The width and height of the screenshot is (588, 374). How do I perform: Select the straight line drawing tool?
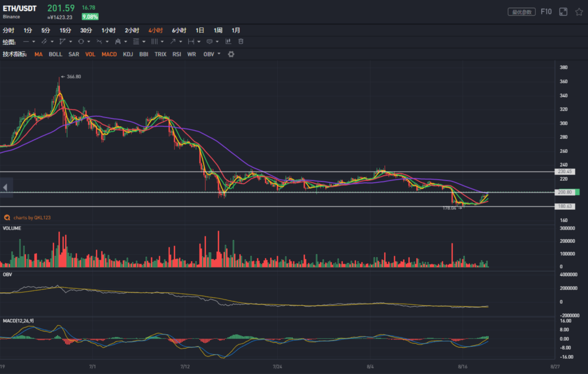tap(26, 42)
